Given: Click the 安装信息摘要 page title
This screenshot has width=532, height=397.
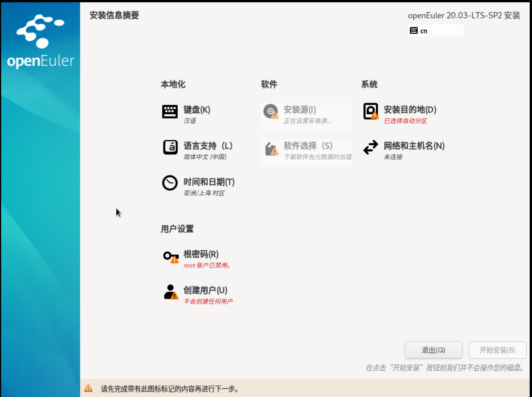Looking at the screenshot, I should coord(114,15).
